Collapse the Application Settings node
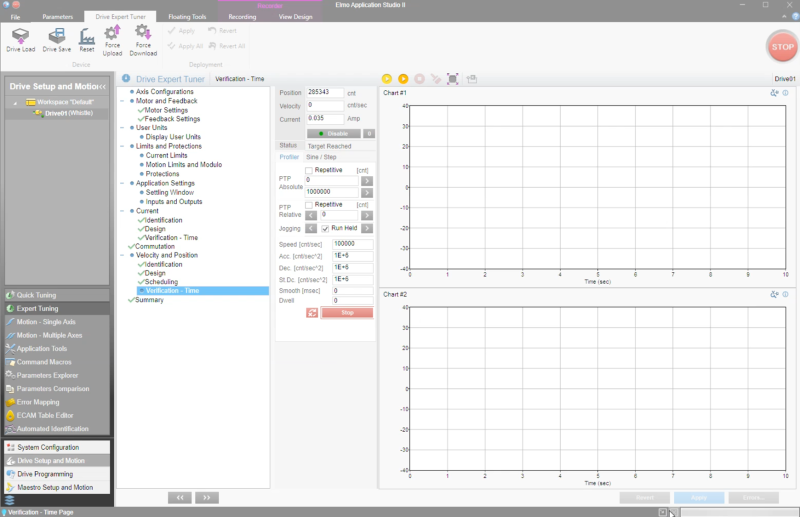The image size is (800, 517). 122,183
